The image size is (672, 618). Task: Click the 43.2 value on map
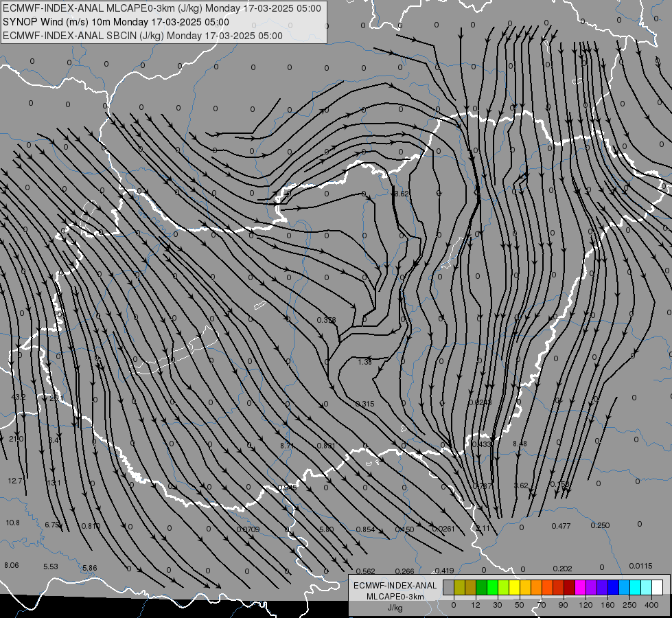pyautogui.click(x=19, y=397)
